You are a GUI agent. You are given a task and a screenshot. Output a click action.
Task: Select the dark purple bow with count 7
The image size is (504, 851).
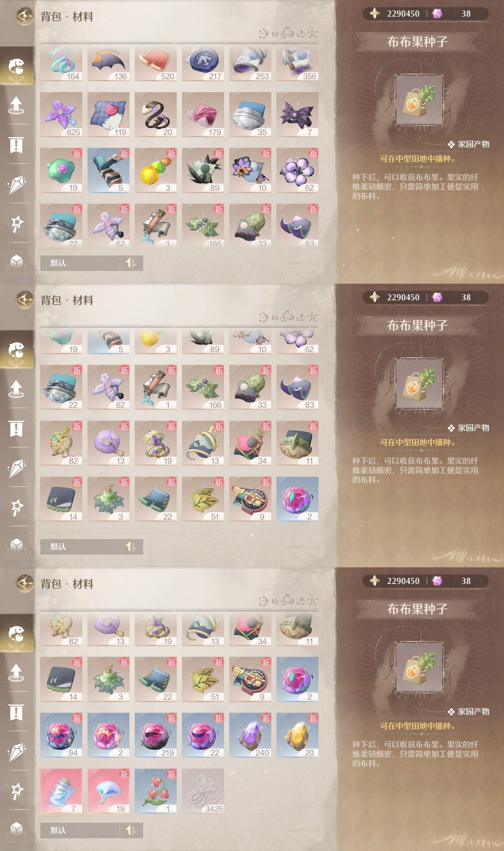[x=297, y=115]
